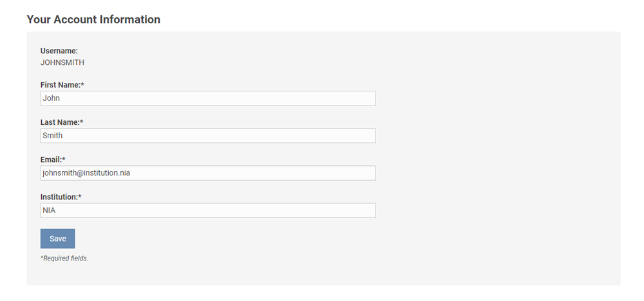Click the 'Your Account Information' heading

point(93,19)
